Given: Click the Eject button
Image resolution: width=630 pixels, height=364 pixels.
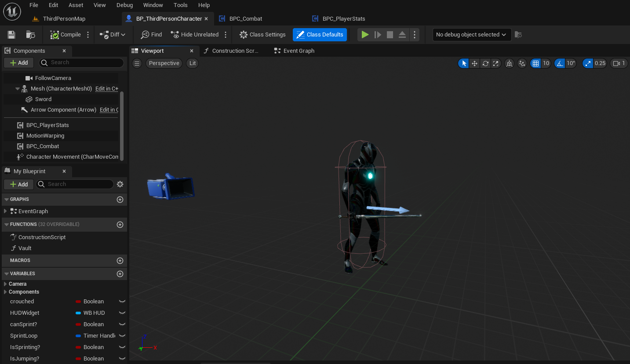Looking at the screenshot, I should pos(402,35).
